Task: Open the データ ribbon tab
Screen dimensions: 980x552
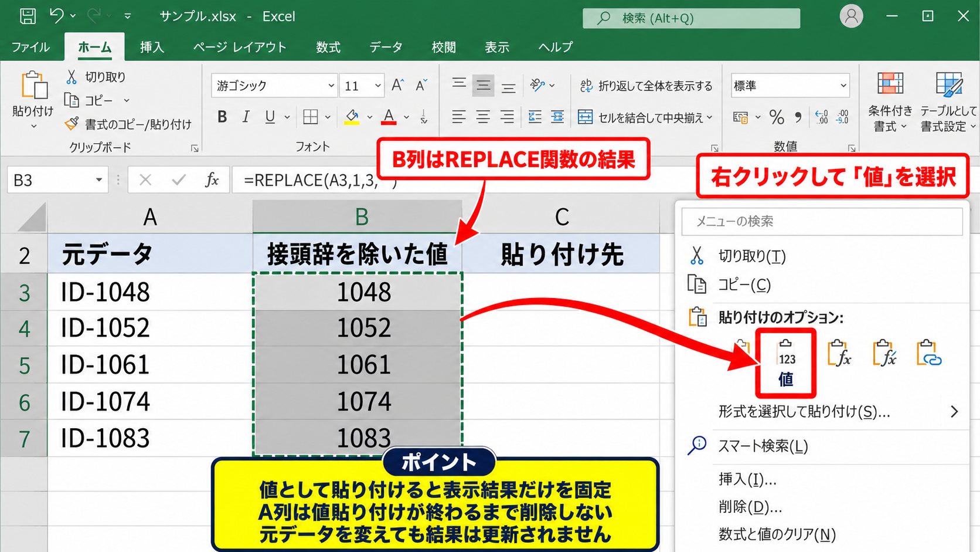Action: coord(386,47)
